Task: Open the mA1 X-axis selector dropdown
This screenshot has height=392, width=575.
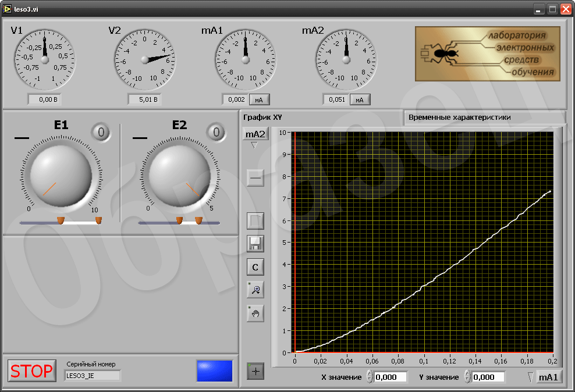Action: pos(549,377)
